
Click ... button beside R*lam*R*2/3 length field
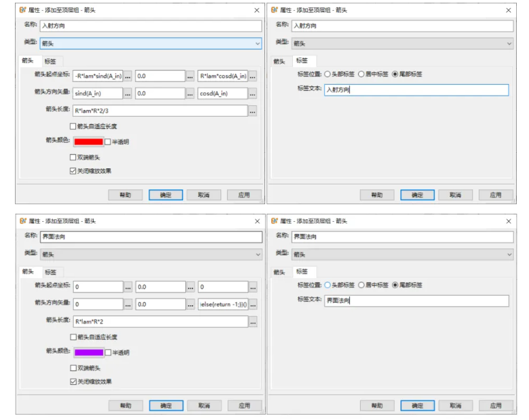[253, 111]
